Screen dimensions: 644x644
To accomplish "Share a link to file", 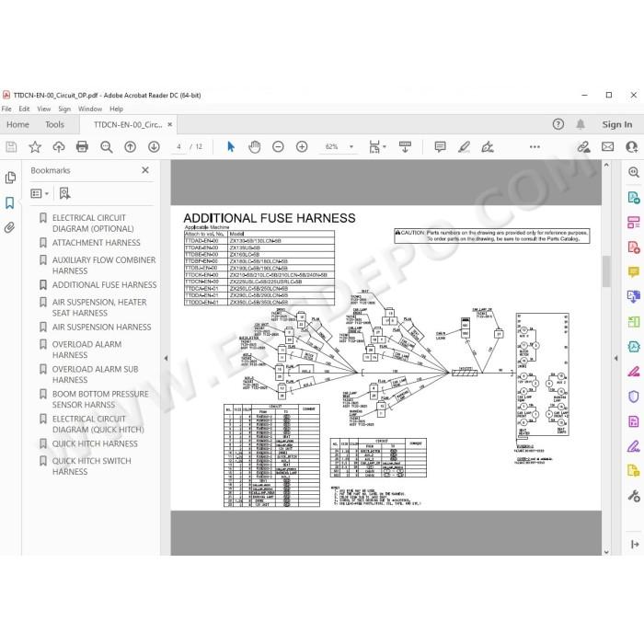I will pos(583,146).
